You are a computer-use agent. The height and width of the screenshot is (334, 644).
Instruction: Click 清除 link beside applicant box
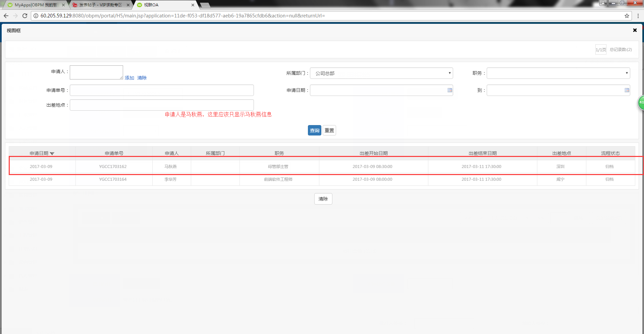142,78
